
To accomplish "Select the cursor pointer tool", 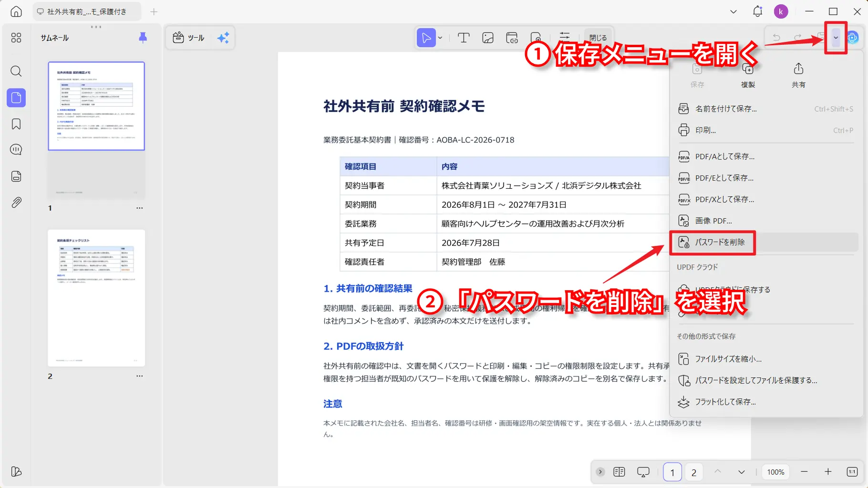I will (x=426, y=38).
